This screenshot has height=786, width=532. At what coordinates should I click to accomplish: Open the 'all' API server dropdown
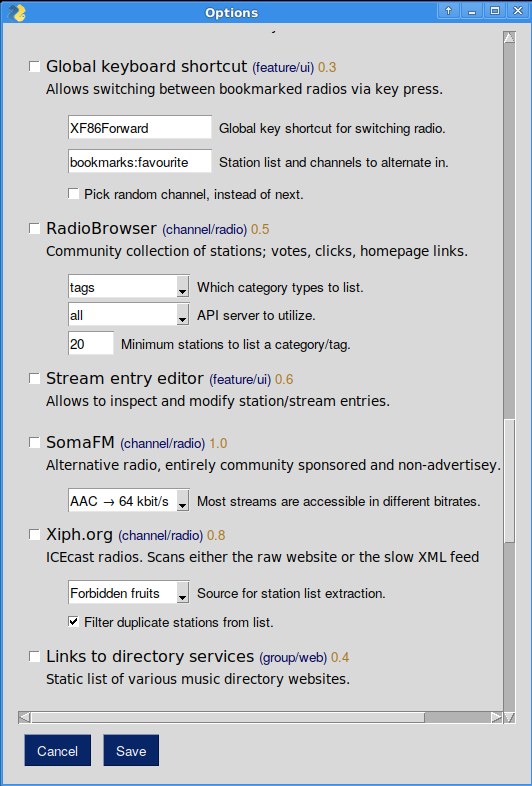coord(129,315)
